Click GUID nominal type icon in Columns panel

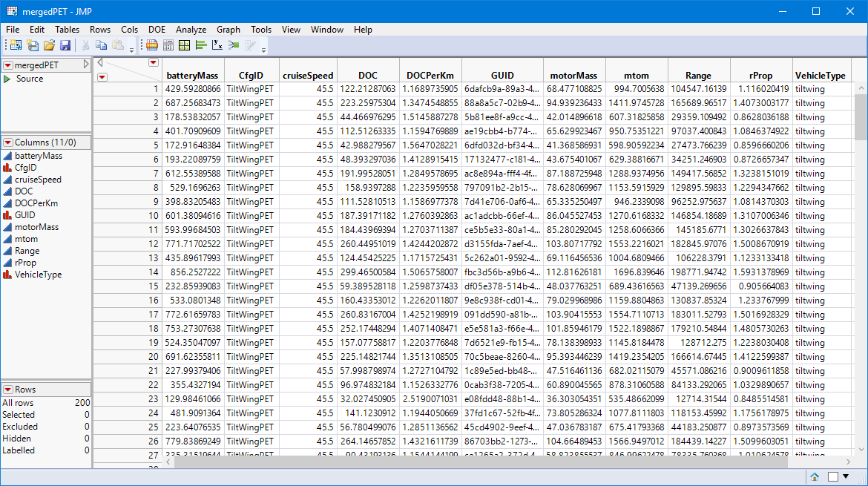7,215
